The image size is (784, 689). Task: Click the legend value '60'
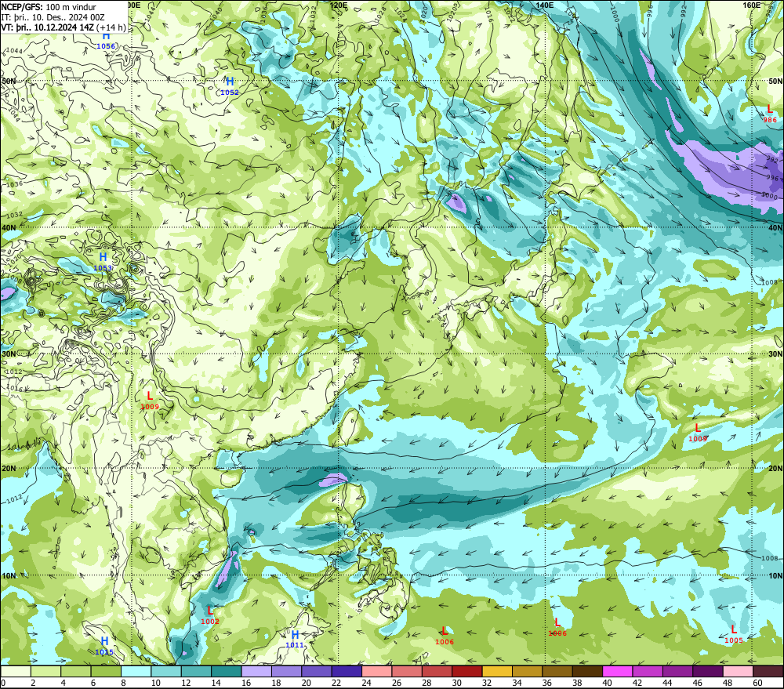[758, 683]
